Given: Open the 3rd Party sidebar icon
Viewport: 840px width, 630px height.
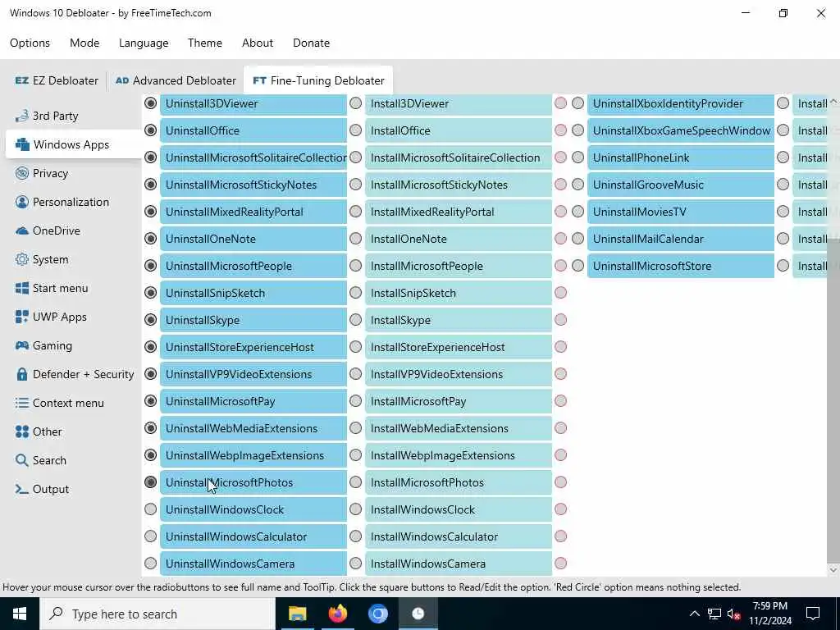Looking at the screenshot, I should click(x=22, y=116).
